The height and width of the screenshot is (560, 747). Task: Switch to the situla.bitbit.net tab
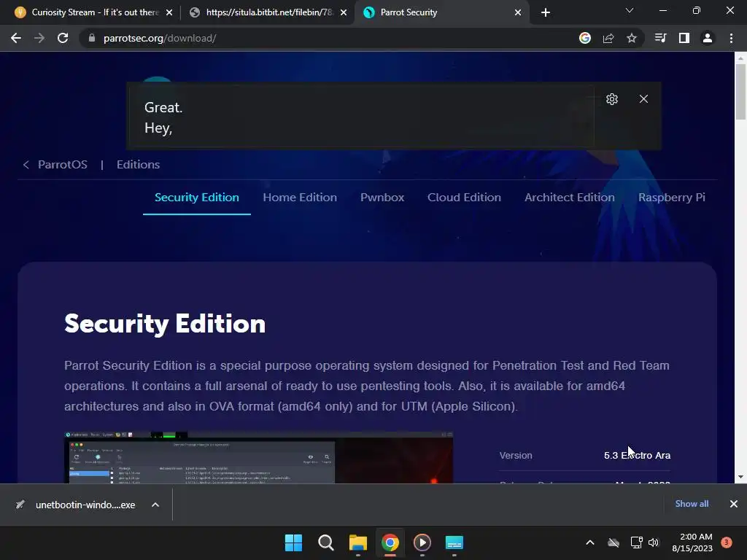coord(267,12)
